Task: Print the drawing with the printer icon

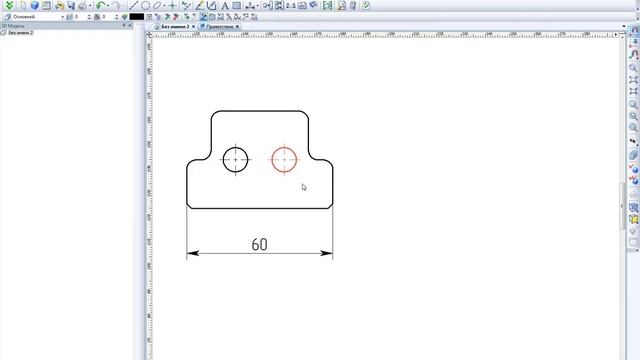Action: click(x=82, y=6)
